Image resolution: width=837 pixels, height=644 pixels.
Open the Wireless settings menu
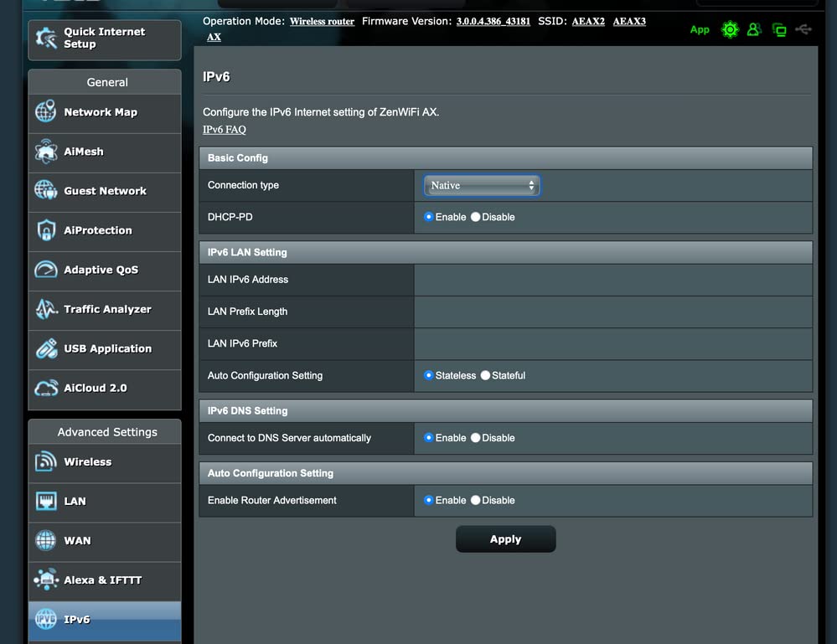point(87,462)
